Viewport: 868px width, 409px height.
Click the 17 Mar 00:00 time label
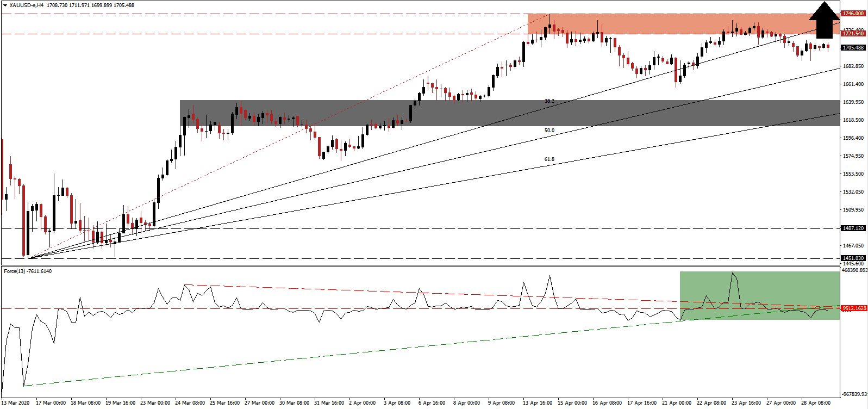tap(51, 403)
